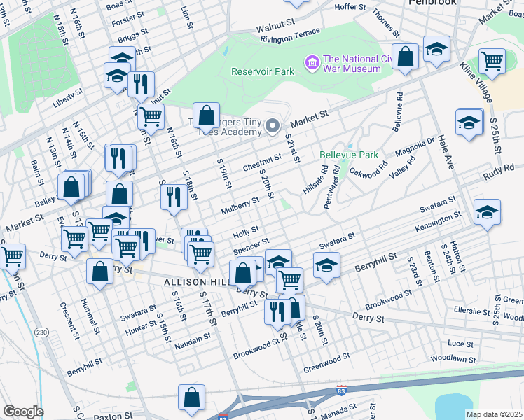524x420 pixels.
Task: Click the Map data ©2025 attribution
Action: pyautogui.click(x=495, y=414)
